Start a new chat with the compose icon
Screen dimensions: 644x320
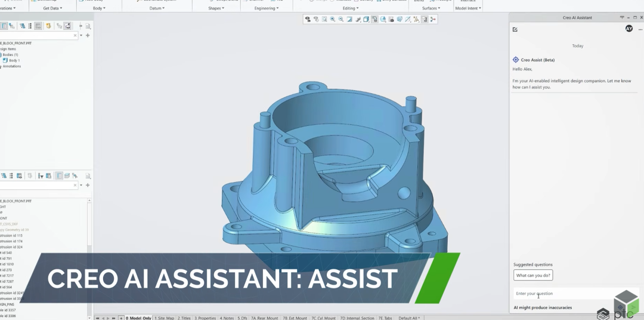(x=515, y=29)
